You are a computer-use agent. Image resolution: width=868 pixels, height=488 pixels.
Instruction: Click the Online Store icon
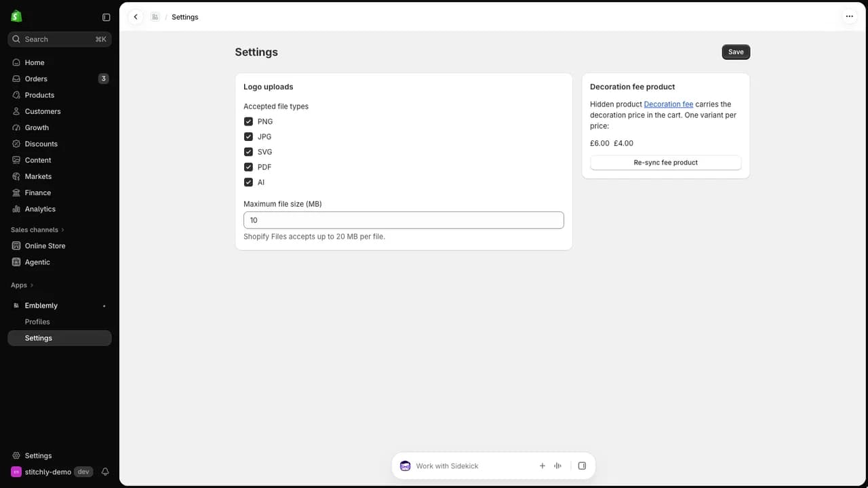[x=16, y=245]
